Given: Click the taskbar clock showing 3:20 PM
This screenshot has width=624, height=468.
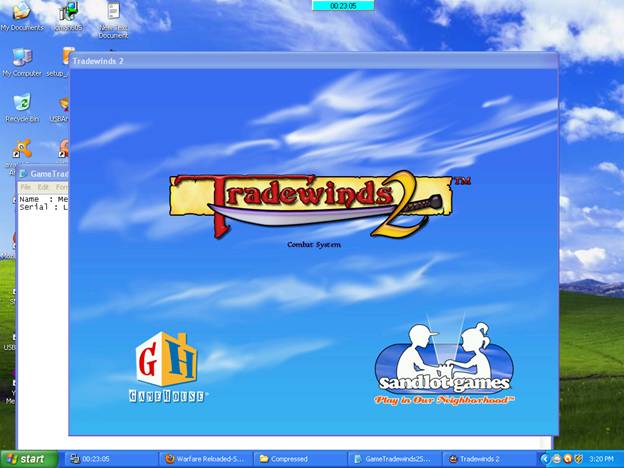Looking at the screenshot, I should point(601,459).
